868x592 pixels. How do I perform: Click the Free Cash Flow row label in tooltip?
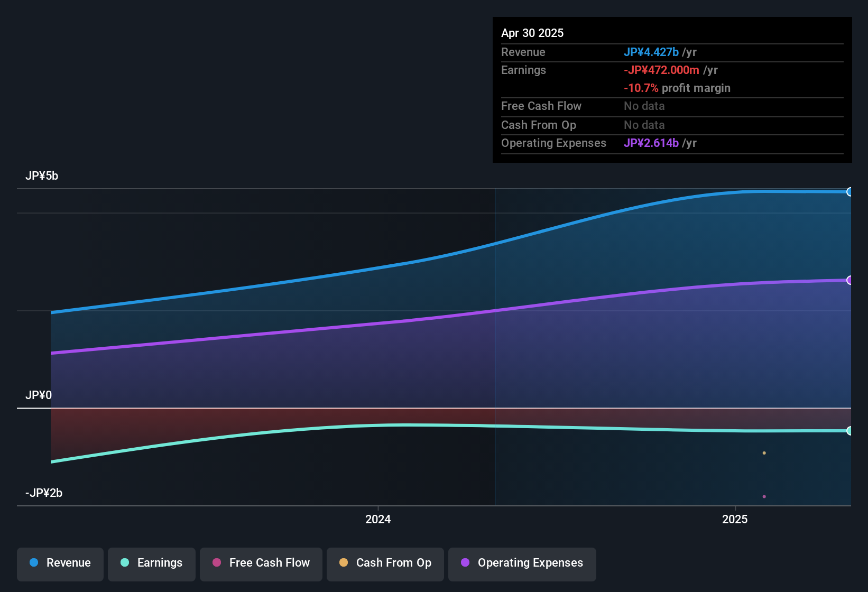coord(541,106)
